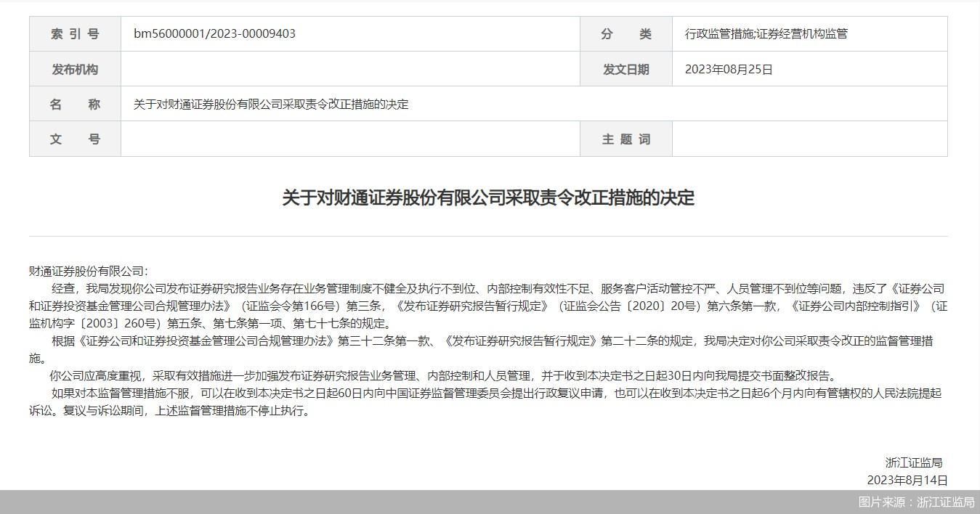Click the 发布机构 label cell
This screenshot has height=514, width=980.
point(75,69)
